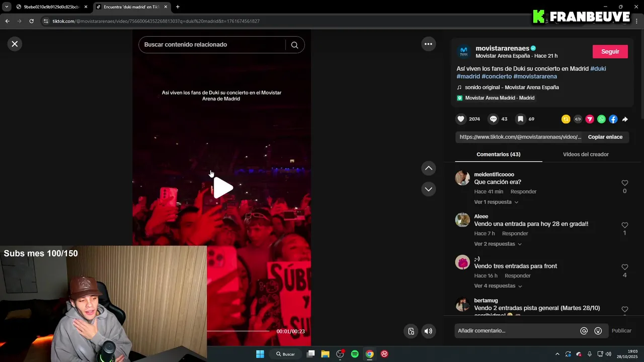Go to next video with down arrow
644x362 pixels.
(x=428, y=189)
